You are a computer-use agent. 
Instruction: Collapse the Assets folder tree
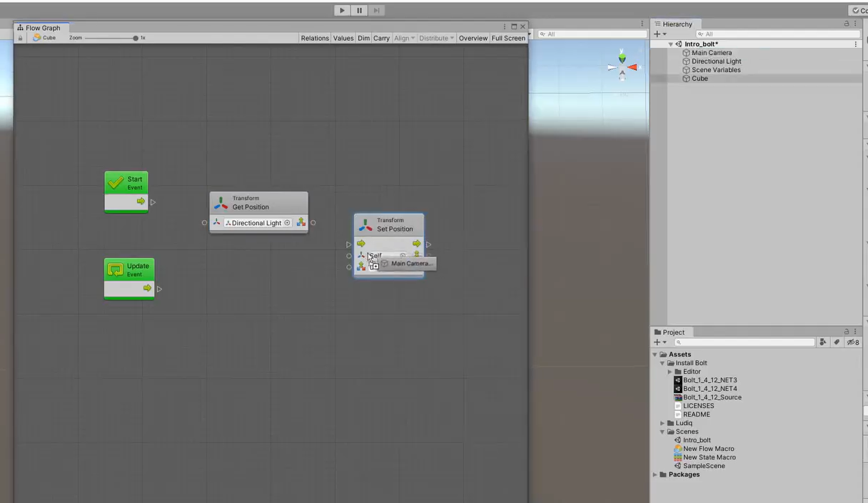(655, 354)
